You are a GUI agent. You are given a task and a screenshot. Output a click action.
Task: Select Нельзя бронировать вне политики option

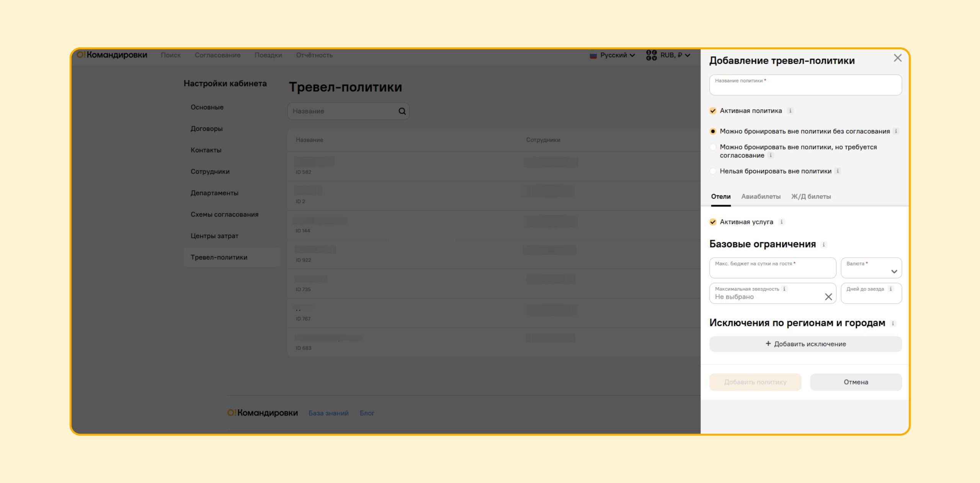click(x=713, y=171)
